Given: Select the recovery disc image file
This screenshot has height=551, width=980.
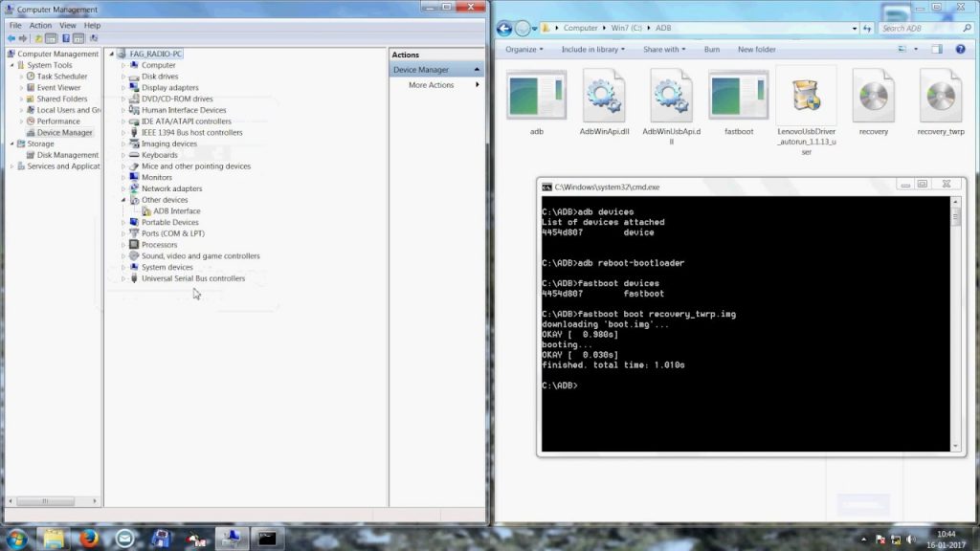Looking at the screenshot, I should [x=874, y=103].
